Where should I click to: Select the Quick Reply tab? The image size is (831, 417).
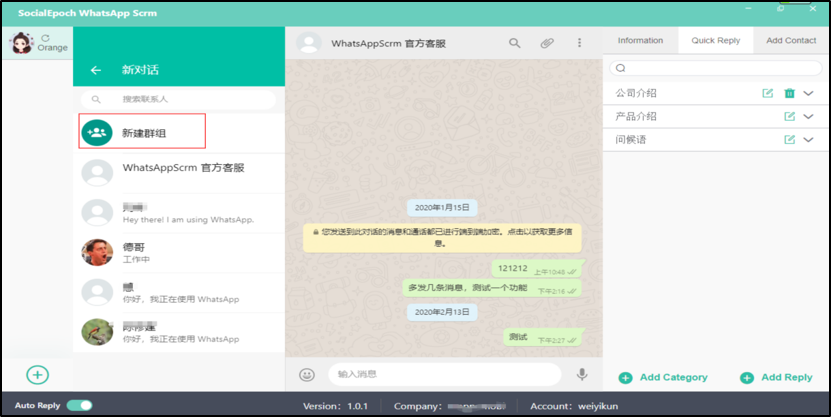715,41
